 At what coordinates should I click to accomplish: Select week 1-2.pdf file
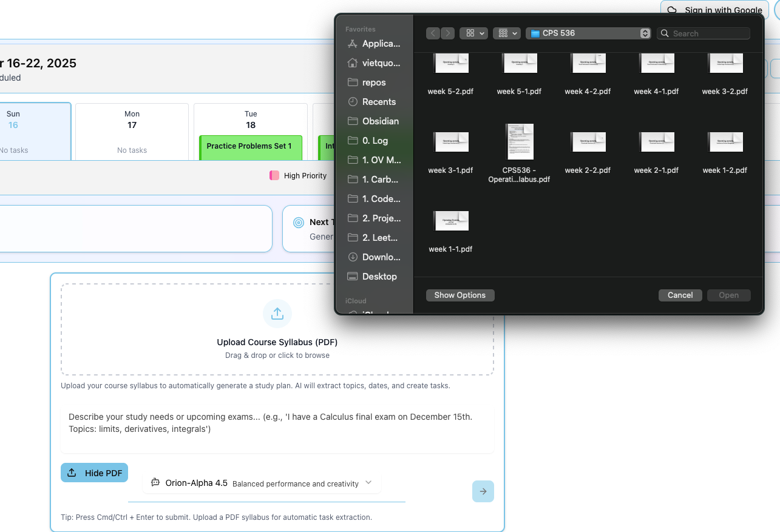(x=725, y=153)
